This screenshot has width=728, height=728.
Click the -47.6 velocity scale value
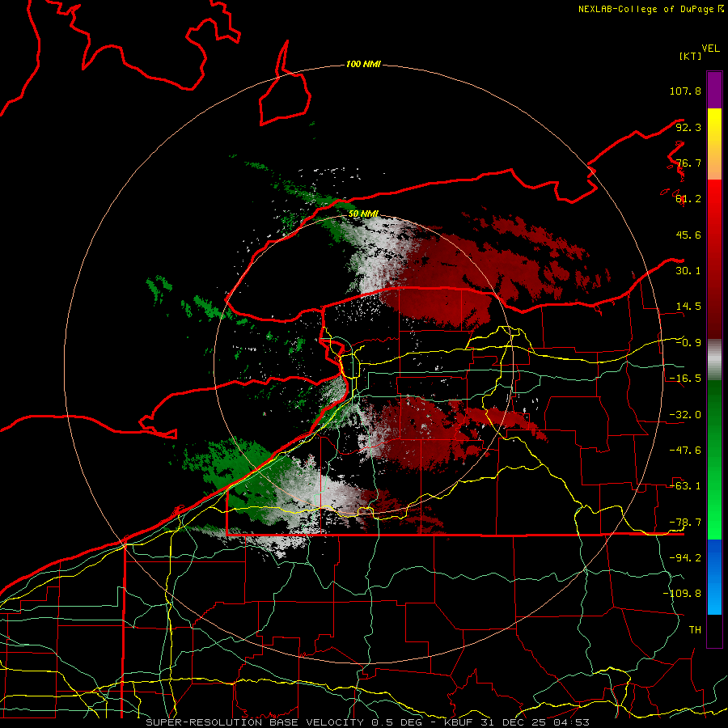[685, 451]
